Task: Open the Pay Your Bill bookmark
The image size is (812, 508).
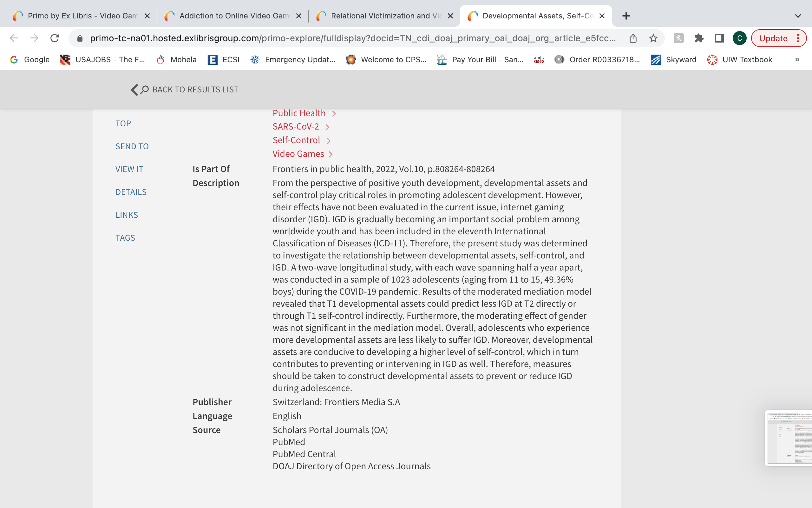Action: pyautogui.click(x=480, y=59)
